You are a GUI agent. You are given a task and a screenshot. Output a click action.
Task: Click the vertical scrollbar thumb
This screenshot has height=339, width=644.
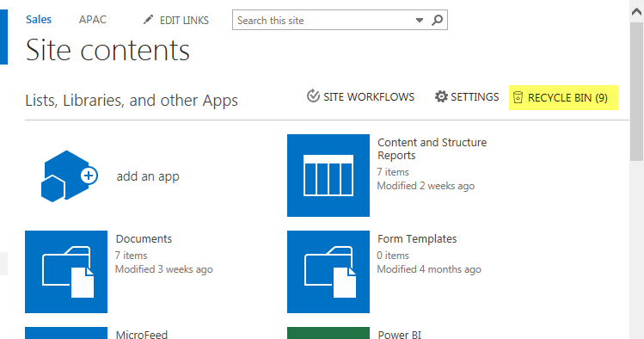[636, 91]
